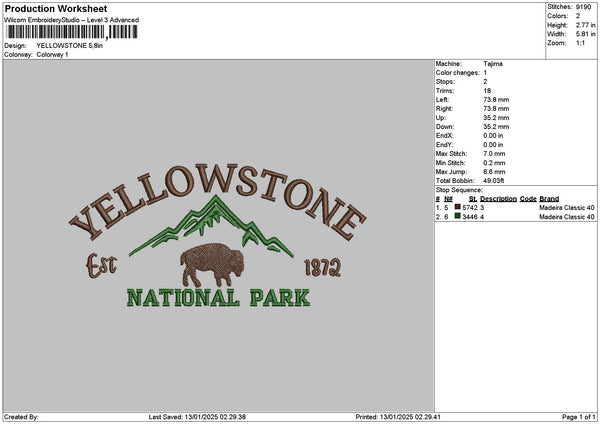Click the green thread color swatch 3446
Screen dimensions: 600x424
[x=457, y=216]
